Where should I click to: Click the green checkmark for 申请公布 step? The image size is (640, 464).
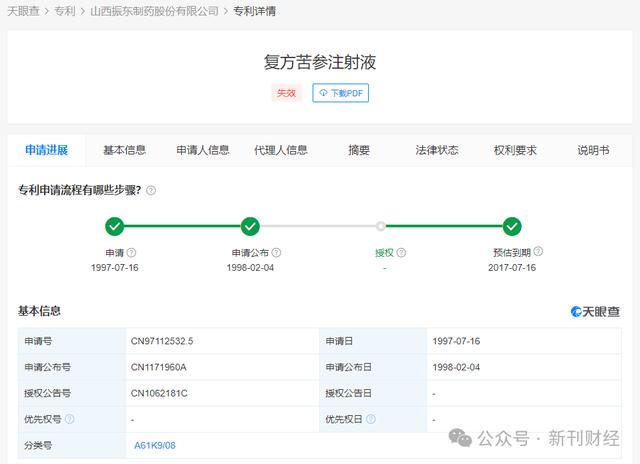(x=250, y=226)
